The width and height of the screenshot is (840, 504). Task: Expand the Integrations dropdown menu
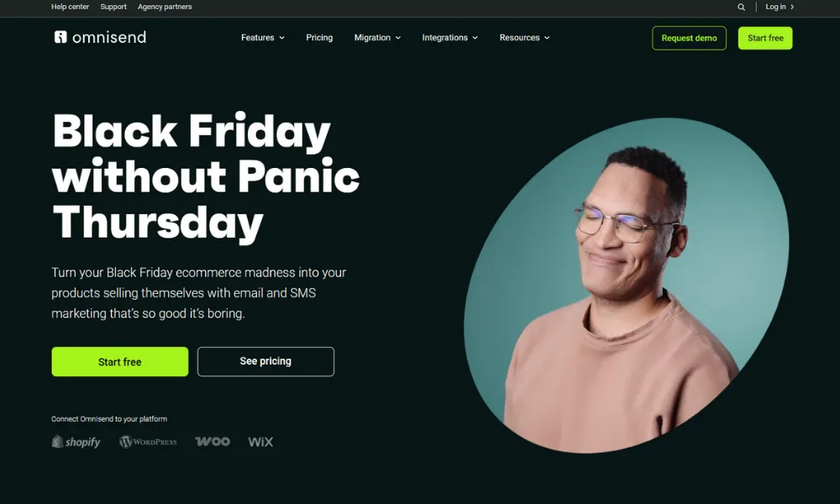pyautogui.click(x=449, y=38)
